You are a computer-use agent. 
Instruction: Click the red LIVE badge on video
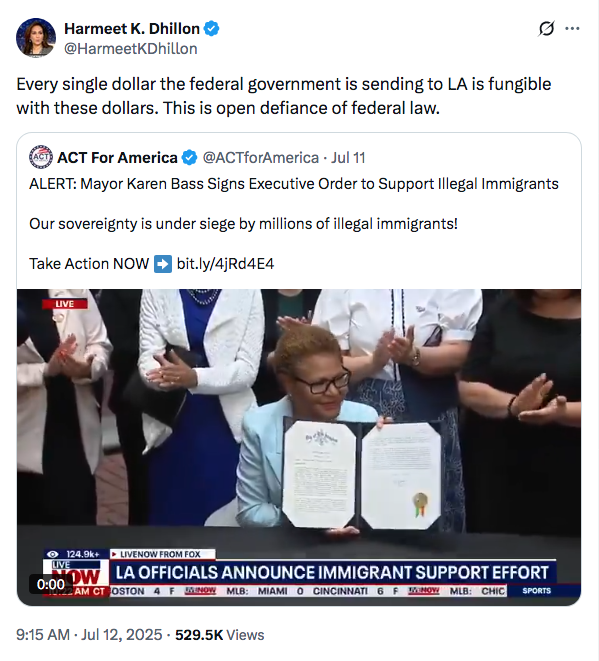64,304
